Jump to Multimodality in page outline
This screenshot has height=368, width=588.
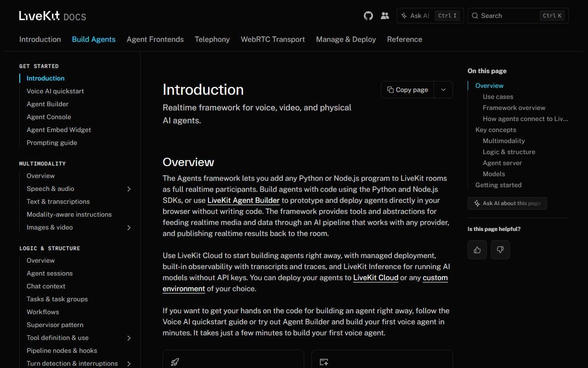503,141
